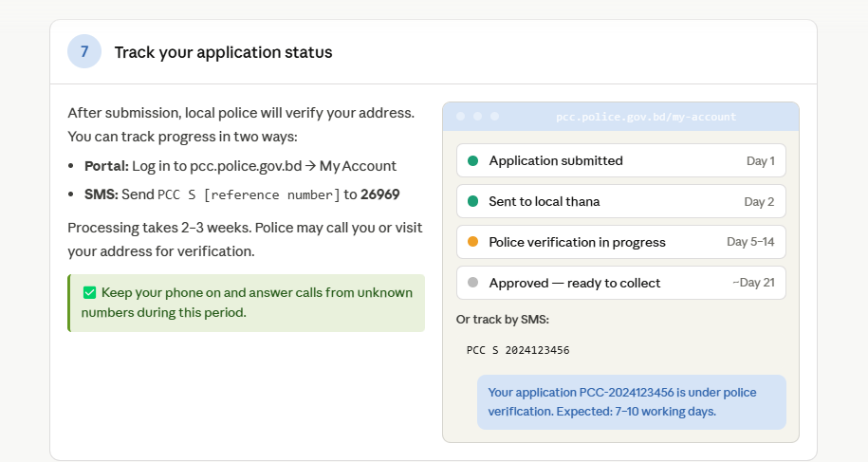This screenshot has width=868, height=462.
Task: Click the Day 5–14 label
Action: pyautogui.click(x=750, y=242)
